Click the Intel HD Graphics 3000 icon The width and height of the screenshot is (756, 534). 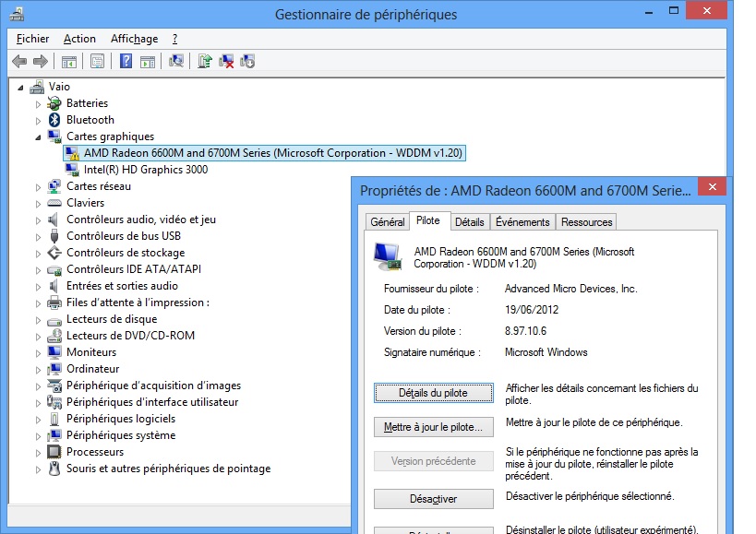(72, 170)
